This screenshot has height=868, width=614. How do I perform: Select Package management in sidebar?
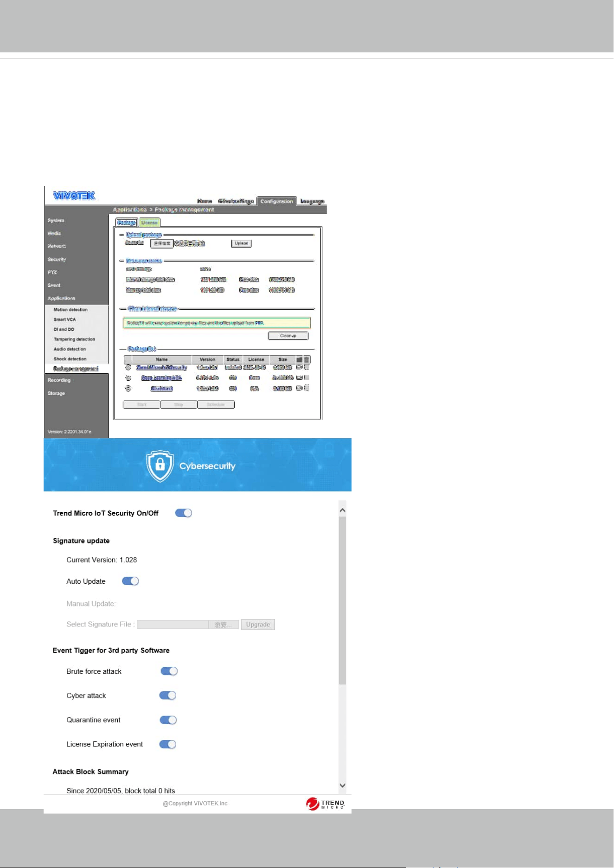pyautogui.click(x=76, y=369)
